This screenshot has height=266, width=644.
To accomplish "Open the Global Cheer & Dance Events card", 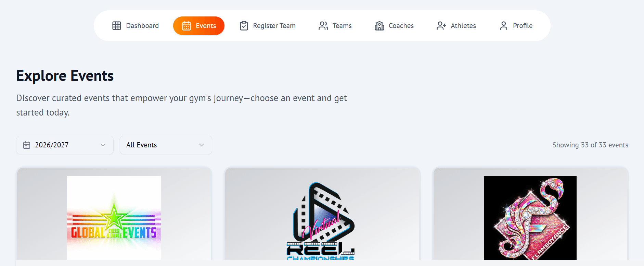I will [114, 214].
